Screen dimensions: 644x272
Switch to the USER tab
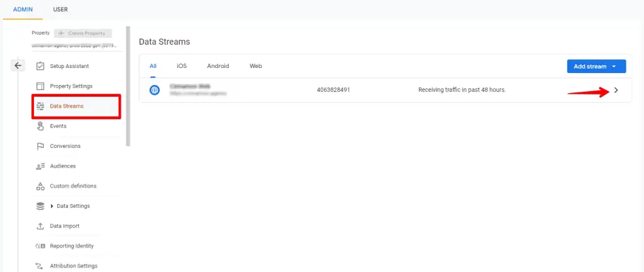point(60,9)
